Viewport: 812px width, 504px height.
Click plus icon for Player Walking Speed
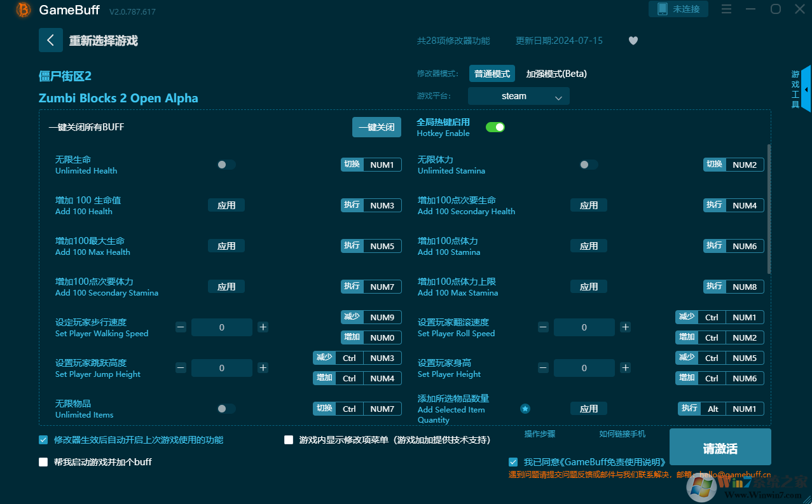tap(263, 327)
